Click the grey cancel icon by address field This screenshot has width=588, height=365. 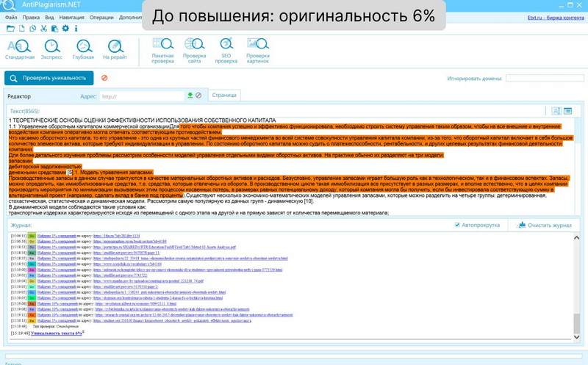point(198,95)
